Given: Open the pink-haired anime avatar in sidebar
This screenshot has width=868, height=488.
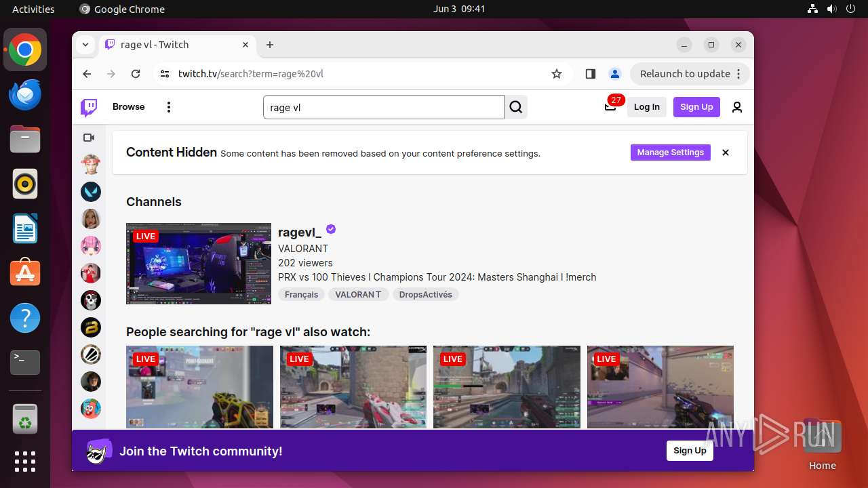Looking at the screenshot, I should [x=91, y=246].
